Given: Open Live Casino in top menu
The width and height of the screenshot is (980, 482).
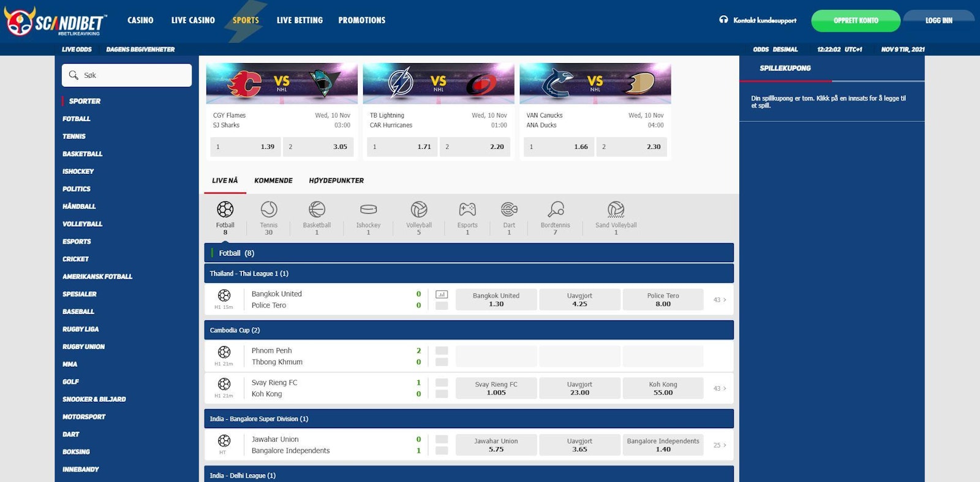Looking at the screenshot, I should click(x=193, y=20).
